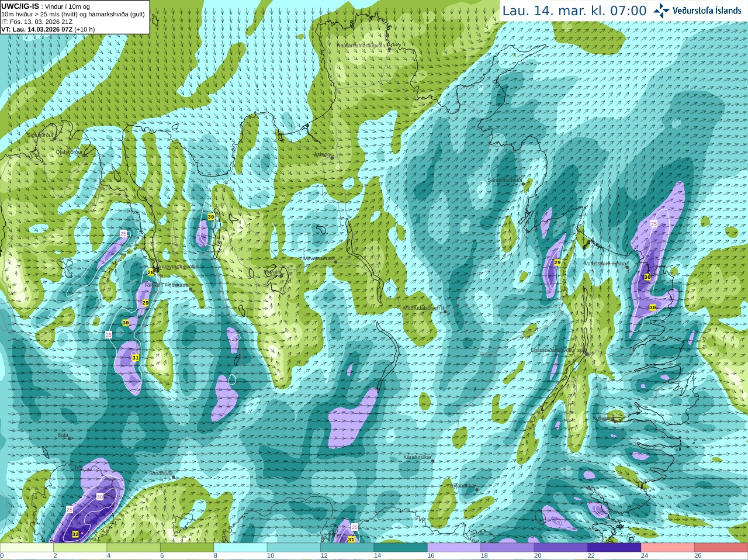Pick the pale cyan 8–10 legend swatch
Viewport: 748px width, 560px height.
coord(241,548)
